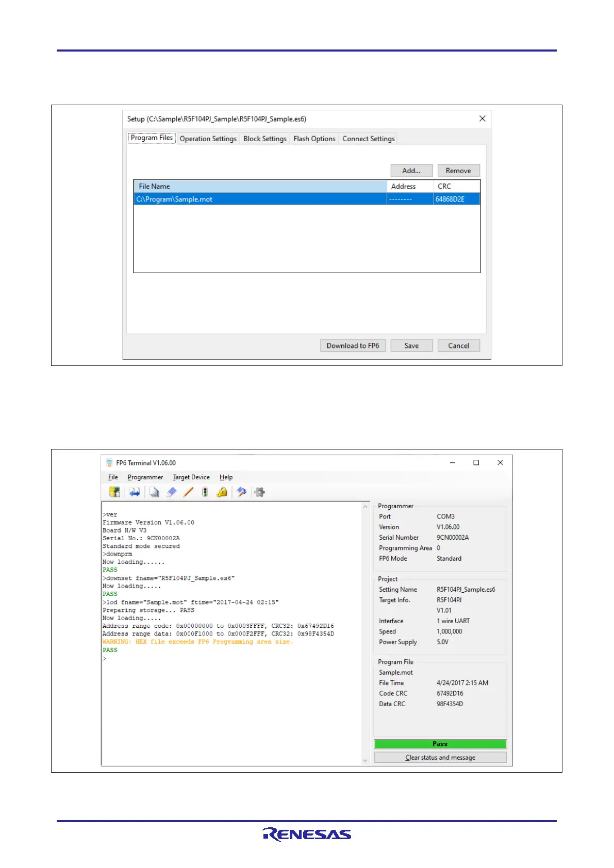The image size is (614, 868).
Task: Switch to the Operation Settings tab
Action: (x=208, y=139)
